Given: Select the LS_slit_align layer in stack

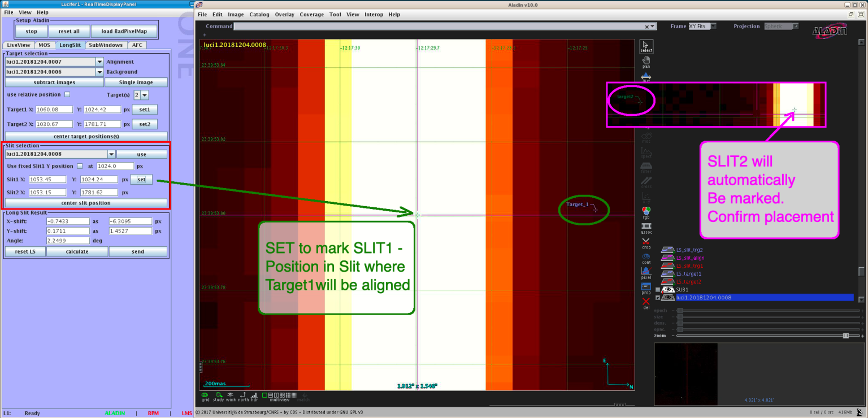Looking at the screenshot, I should [x=689, y=258].
